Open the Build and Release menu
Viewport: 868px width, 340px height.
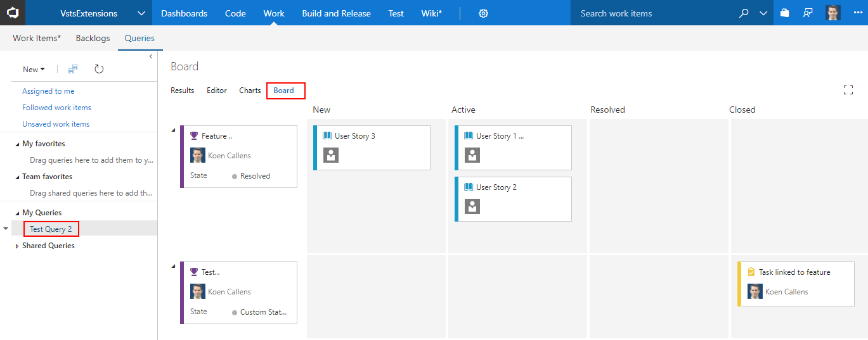336,13
